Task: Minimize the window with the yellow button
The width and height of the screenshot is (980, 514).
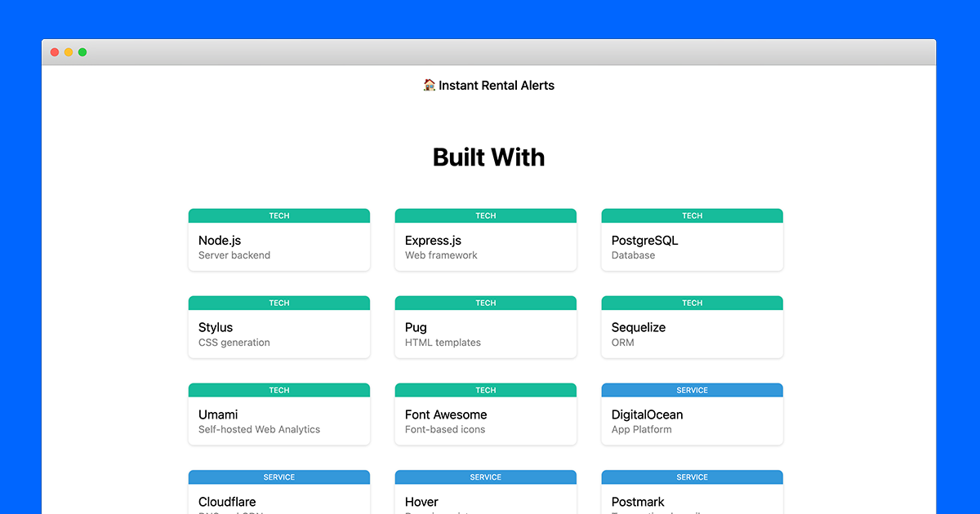Action: (x=69, y=52)
